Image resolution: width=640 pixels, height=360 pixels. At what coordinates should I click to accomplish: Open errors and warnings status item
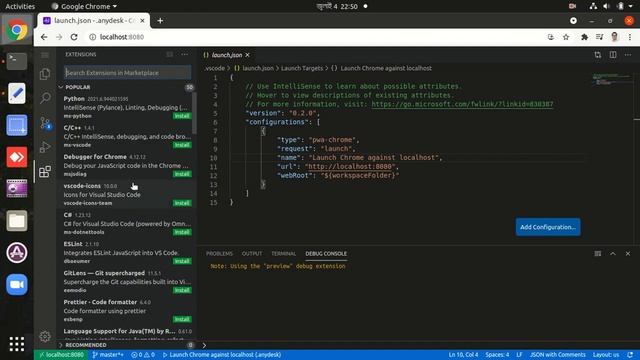tap(143, 355)
